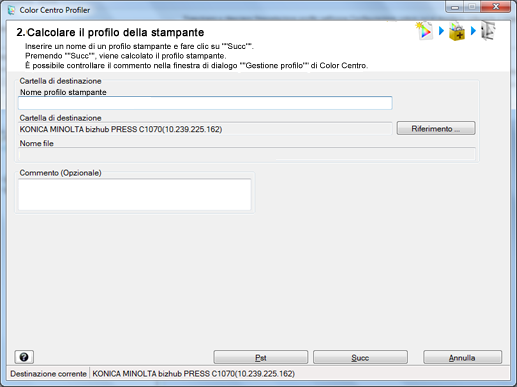
Task: Cancel with the Annulla button
Action: (462, 357)
